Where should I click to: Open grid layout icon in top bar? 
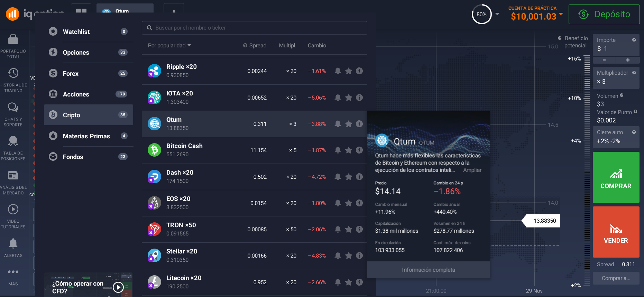click(x=81, y=10)
